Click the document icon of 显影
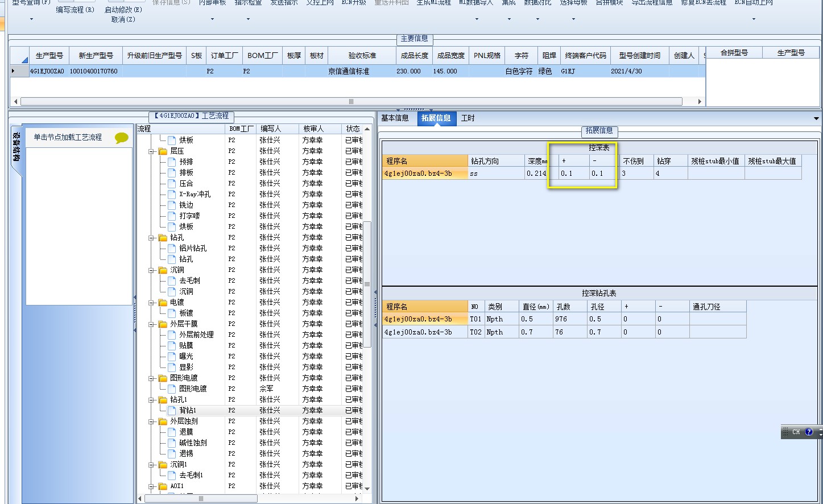The image size is (823, 504). (172, 367)
